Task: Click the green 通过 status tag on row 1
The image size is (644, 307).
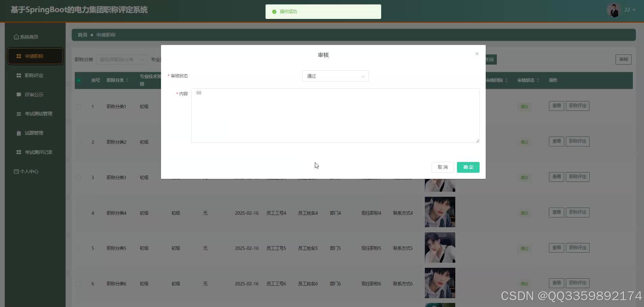Action: [x=524, y=107]
